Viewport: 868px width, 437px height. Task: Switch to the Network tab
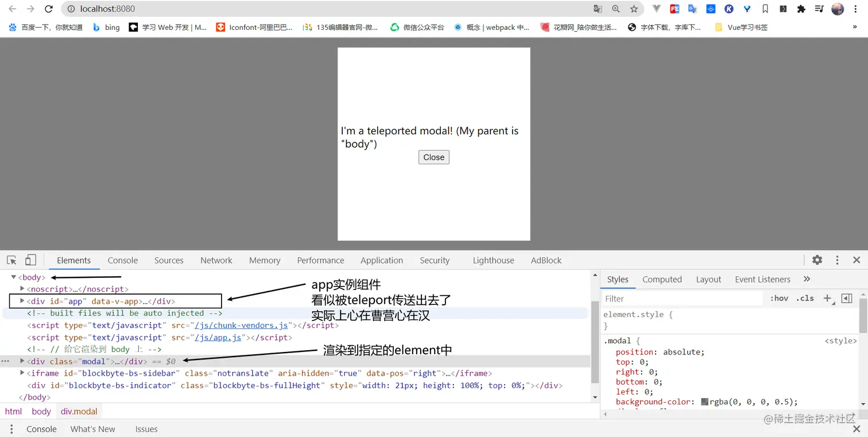coord(216,260)
